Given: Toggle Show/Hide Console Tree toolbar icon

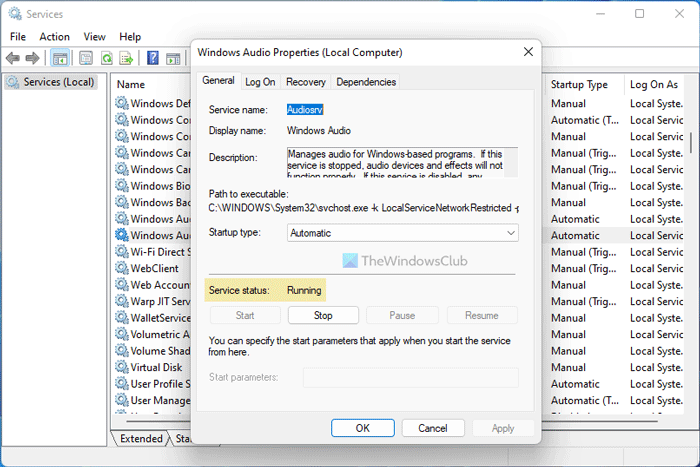Looking at the screenshot, I should click(60, 58).
